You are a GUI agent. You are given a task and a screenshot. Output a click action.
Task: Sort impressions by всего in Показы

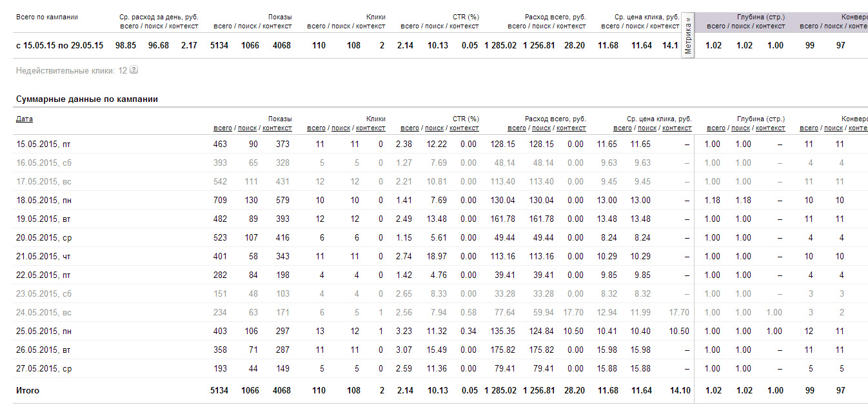[222, 128]
